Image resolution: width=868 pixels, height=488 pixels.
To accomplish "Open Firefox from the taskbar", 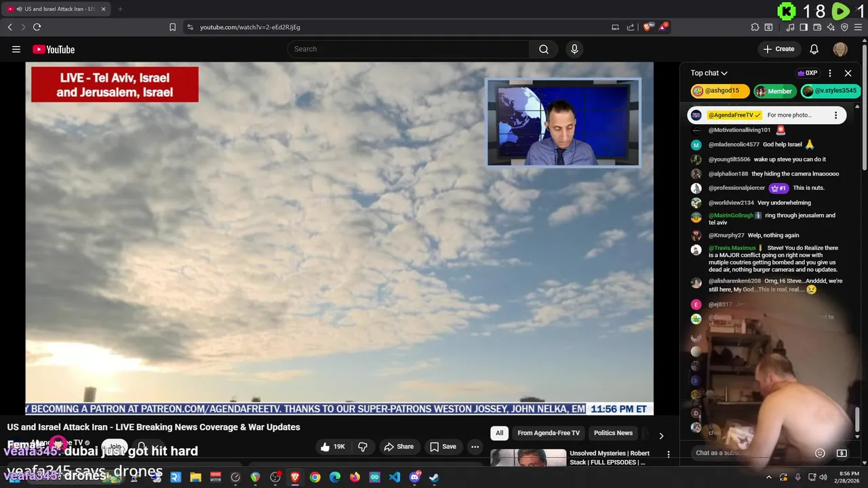I will tap(355, 477).
